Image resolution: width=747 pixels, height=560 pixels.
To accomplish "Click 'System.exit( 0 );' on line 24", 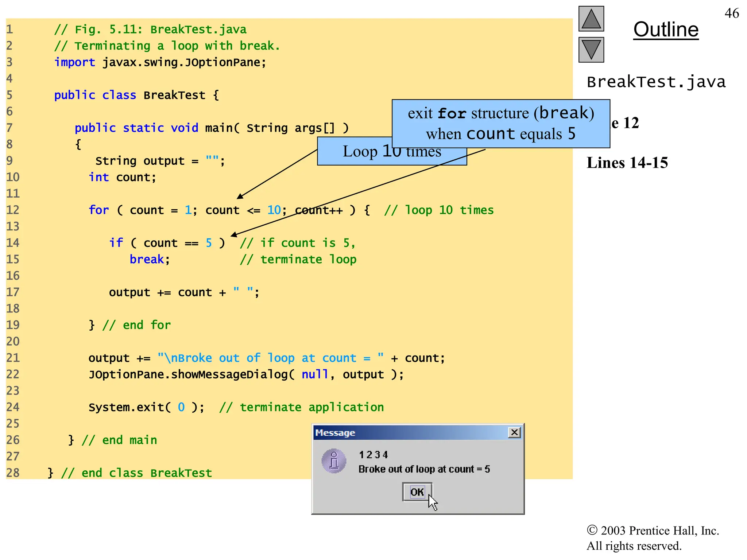I will click(147, 407).
